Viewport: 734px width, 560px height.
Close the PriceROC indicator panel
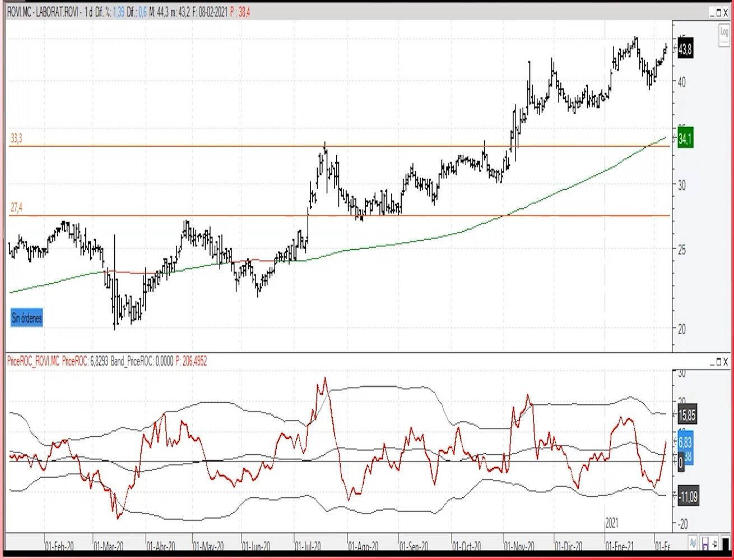pyautogui.click(x=726, y=362)
